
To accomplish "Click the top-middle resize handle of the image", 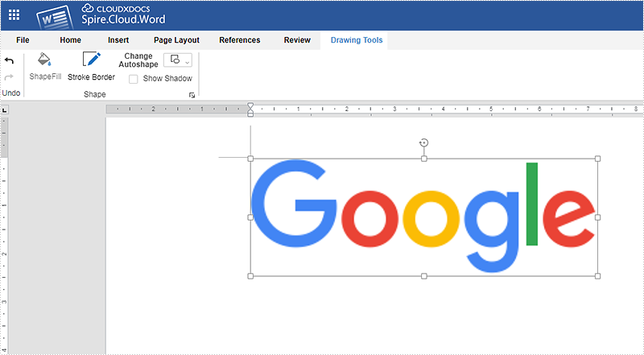I will 424,159.
